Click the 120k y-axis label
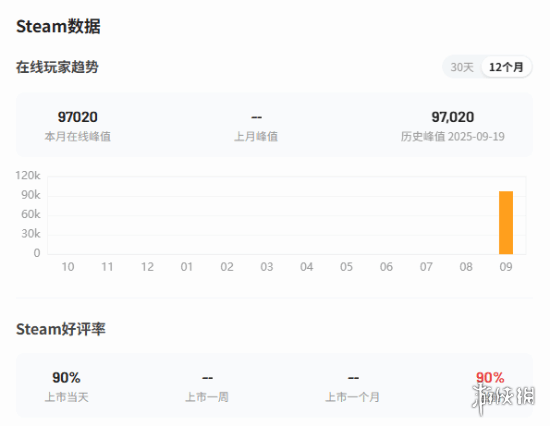The width and height of the screenshot is (550, 426). (28, 175)
